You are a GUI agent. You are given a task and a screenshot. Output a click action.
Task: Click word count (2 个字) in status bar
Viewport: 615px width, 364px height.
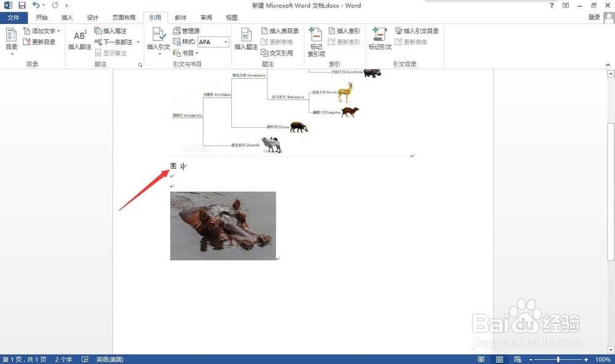point(63,359)
